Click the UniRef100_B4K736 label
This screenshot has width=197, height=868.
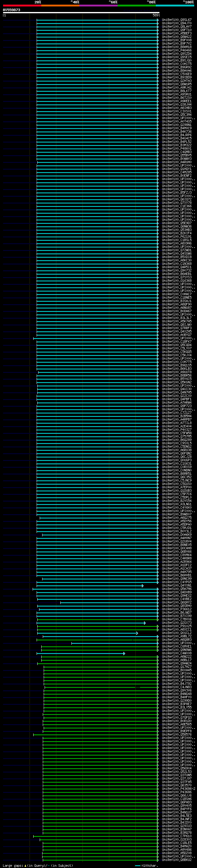tap(177, 132)
